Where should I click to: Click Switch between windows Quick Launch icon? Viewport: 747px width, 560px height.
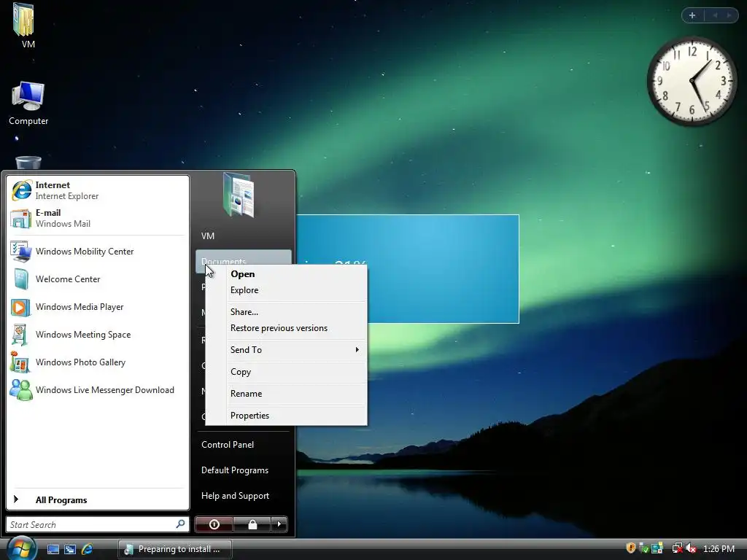click(70, 549)
